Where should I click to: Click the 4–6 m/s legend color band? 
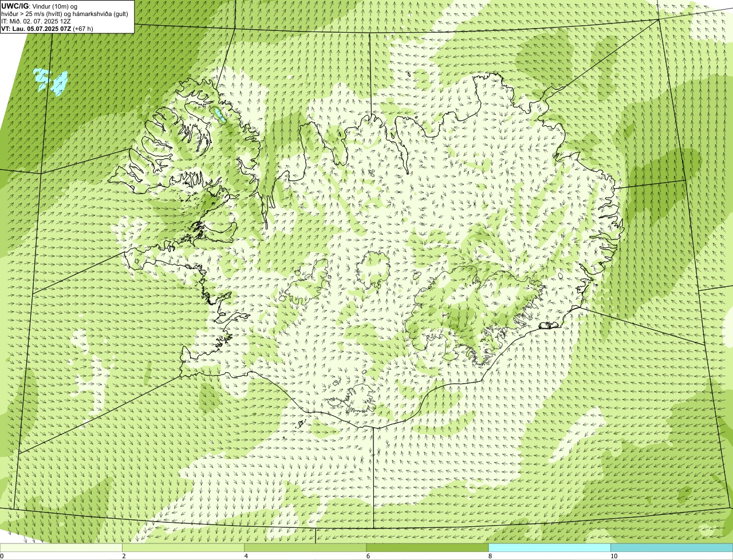[305, 547]
